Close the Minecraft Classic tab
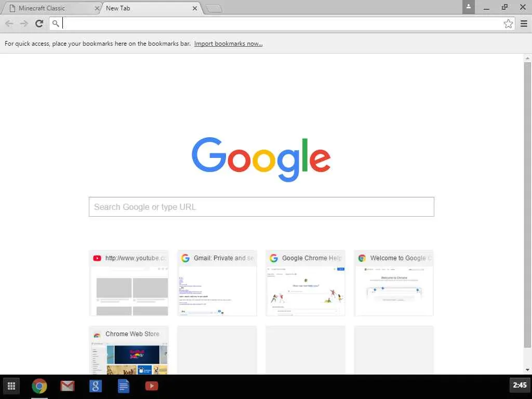 coord(96,8)
